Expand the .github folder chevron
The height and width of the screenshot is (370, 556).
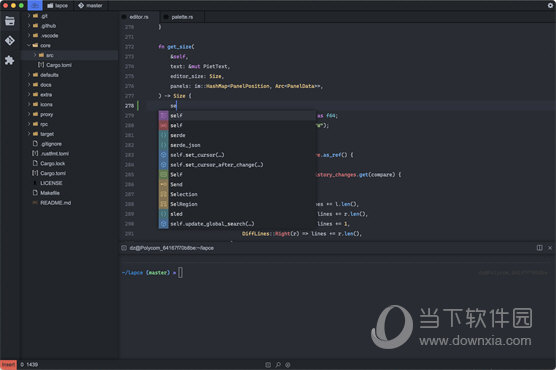29,26
